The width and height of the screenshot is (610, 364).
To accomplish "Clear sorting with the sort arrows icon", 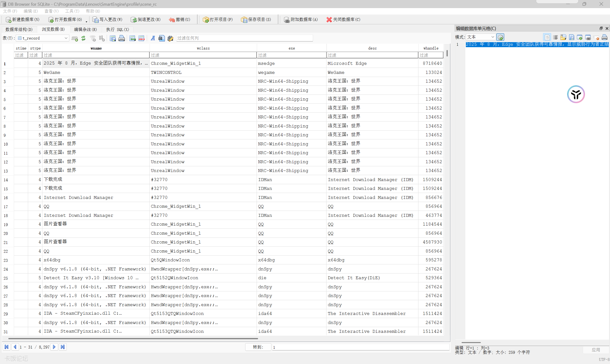I will tap(102, 38).
